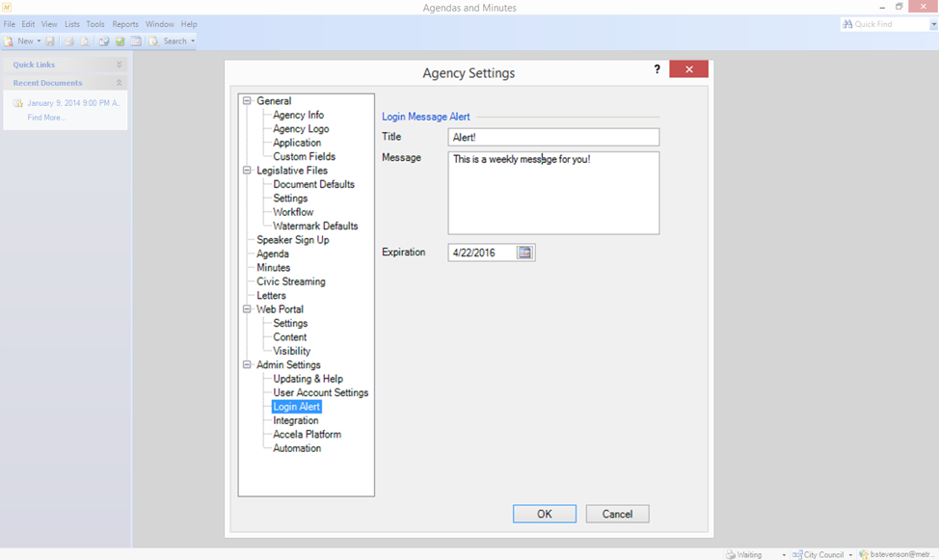The width and height of the screenshot is (939, 560).
Task: Open the Edit menu
Action: click(x=28, y=24)
